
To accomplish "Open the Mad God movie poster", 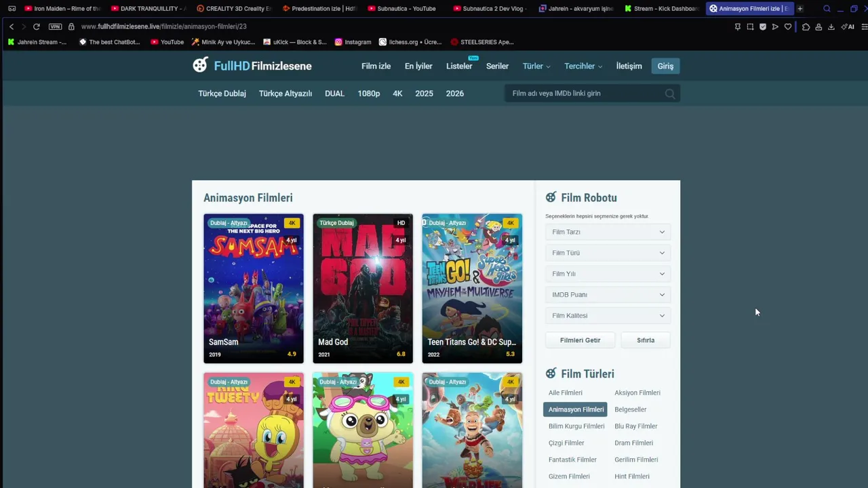I will 363,289.
